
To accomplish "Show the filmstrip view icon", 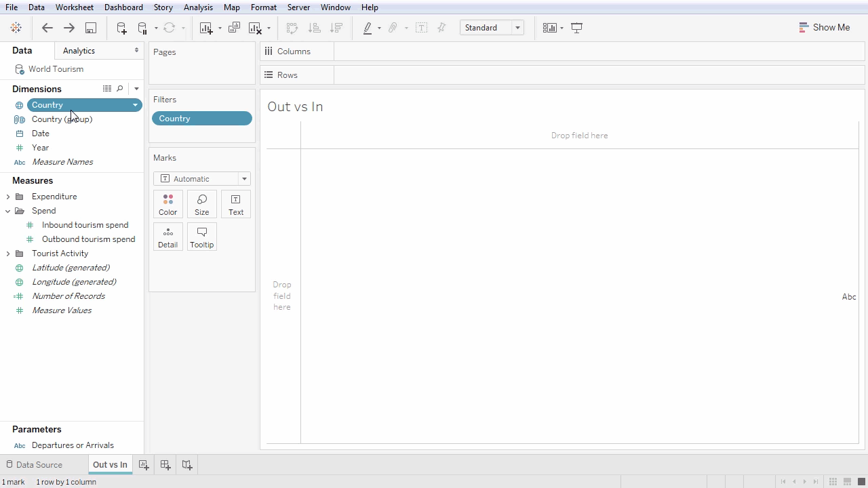I will click(x=847, y=482).
